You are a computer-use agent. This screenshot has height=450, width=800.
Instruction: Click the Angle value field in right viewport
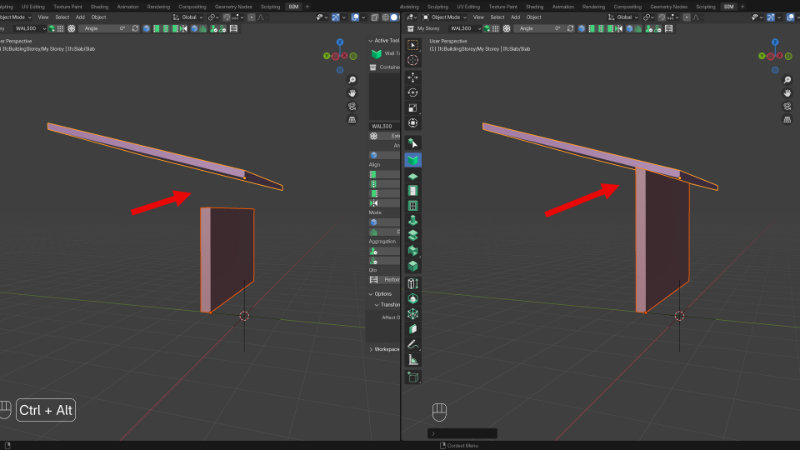point(542,28)
